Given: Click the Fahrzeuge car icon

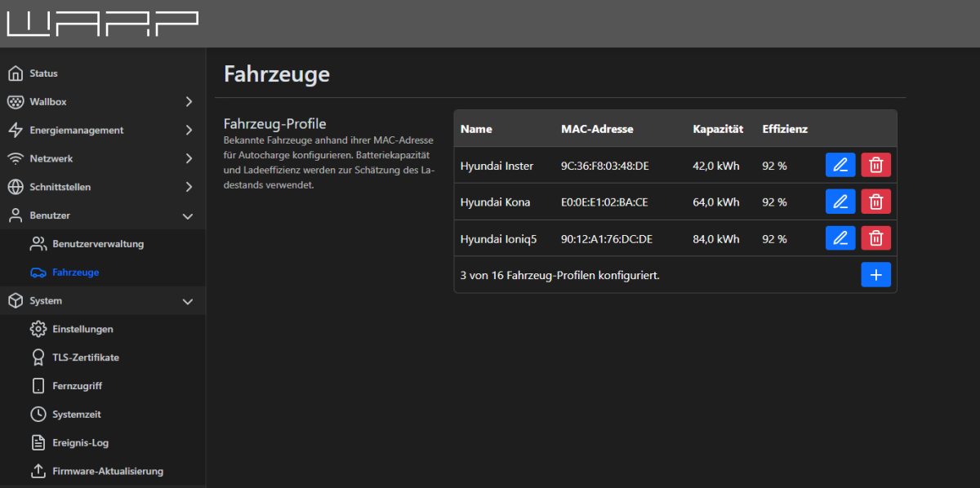Looking at the screenshot, I should (38, 273).
